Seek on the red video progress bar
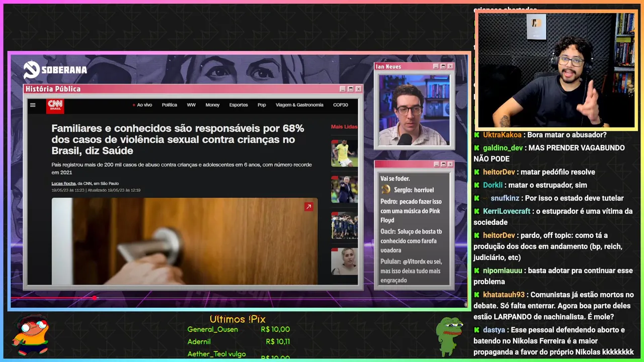This screenshot has width=644, height=362. pyautogui.click(x=238, y=298)
